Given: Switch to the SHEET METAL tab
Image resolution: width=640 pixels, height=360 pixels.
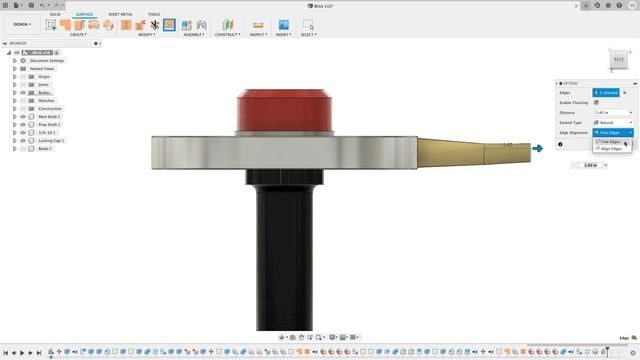Looking at the screenshot, I should [x=120, y=14].
